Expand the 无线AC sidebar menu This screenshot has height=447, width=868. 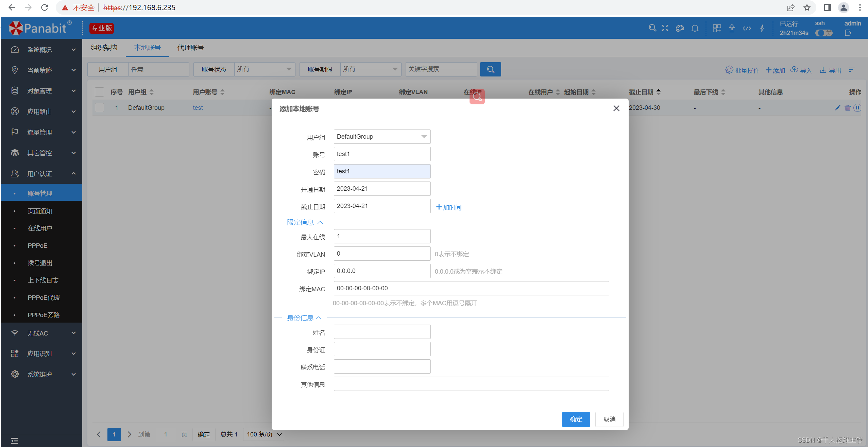pos(41,333)
